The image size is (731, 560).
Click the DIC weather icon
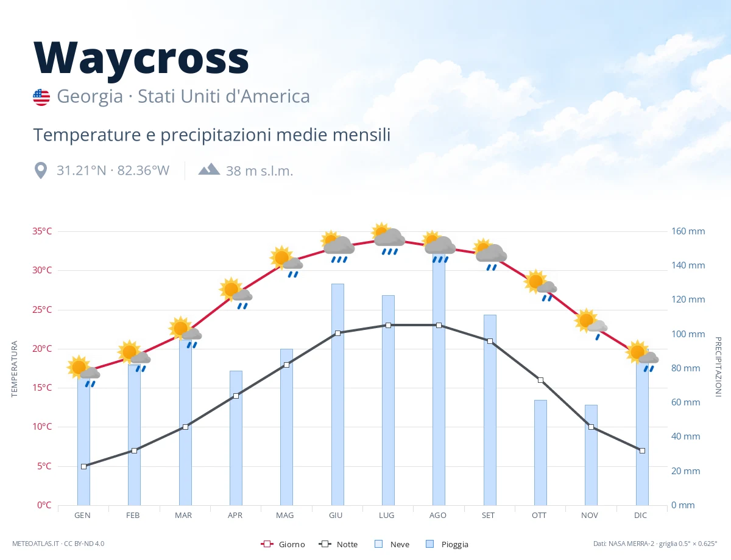(642, 355)
